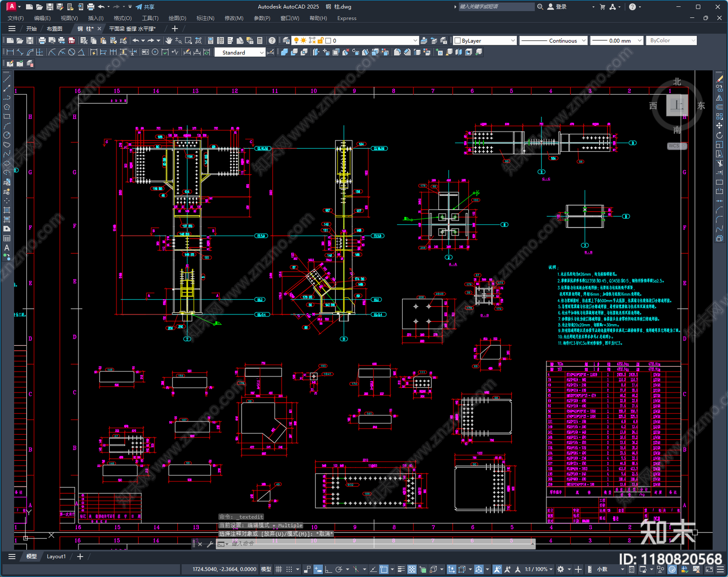This screenshot has height=577, width=728.
Task: Click the Erase tool in modify toolbar
Action: coord(719,79)
